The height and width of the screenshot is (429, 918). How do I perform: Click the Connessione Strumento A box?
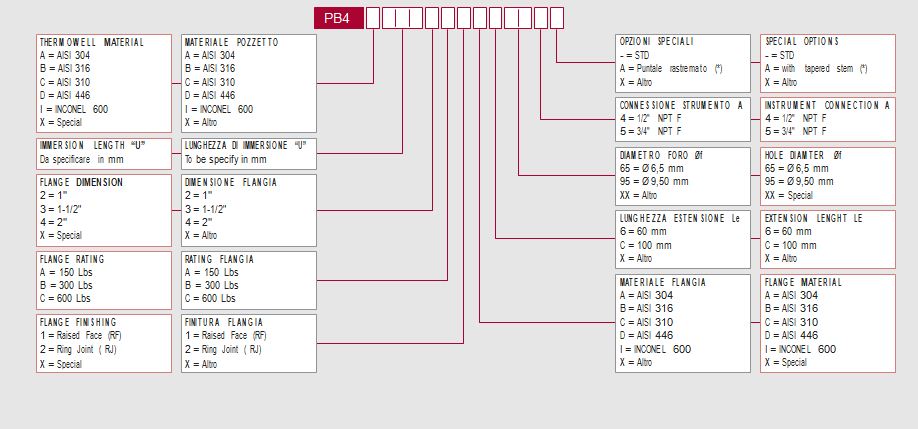682,118
